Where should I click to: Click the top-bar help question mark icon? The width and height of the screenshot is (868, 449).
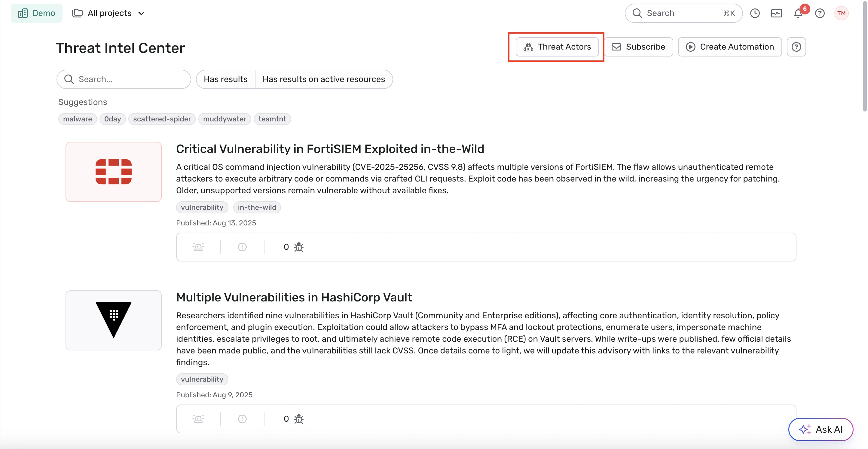(820, 14)
